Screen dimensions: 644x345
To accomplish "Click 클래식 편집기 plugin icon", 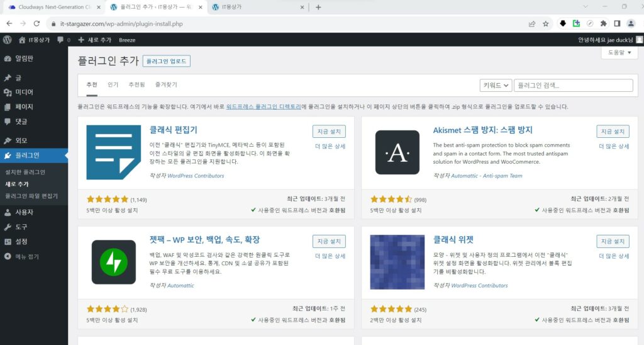I will 114,152.
